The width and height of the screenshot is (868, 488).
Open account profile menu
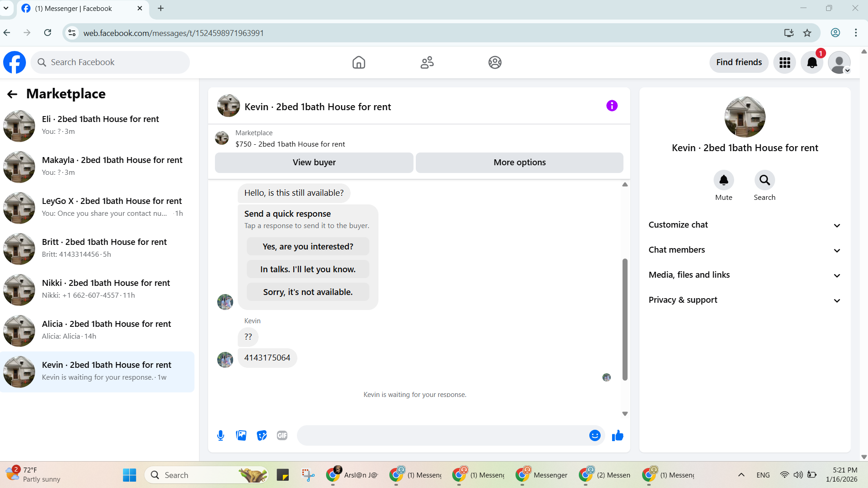[x=839, y=62]
